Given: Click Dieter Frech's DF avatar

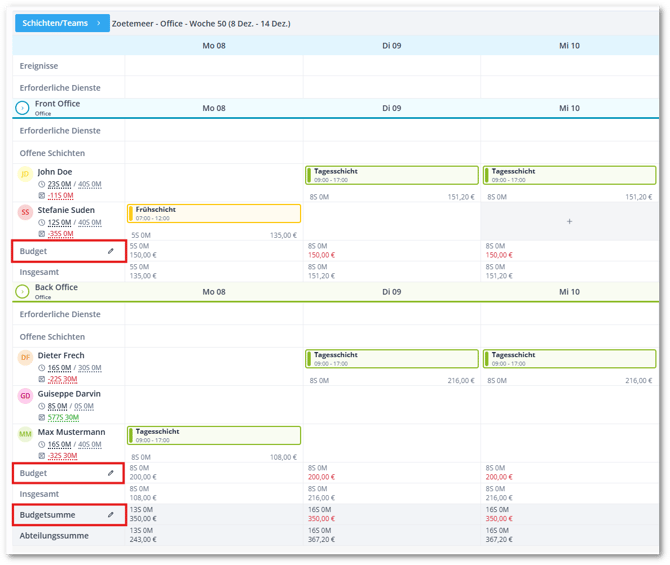Looking at the screenshot, I should tap(25, 357).
